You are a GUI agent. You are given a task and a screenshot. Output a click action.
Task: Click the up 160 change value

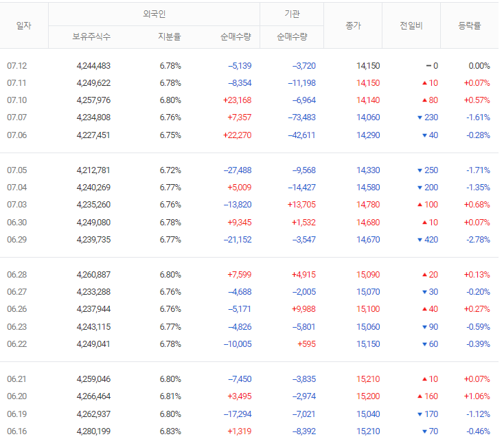pyautogui.click(x=428, y=396)
